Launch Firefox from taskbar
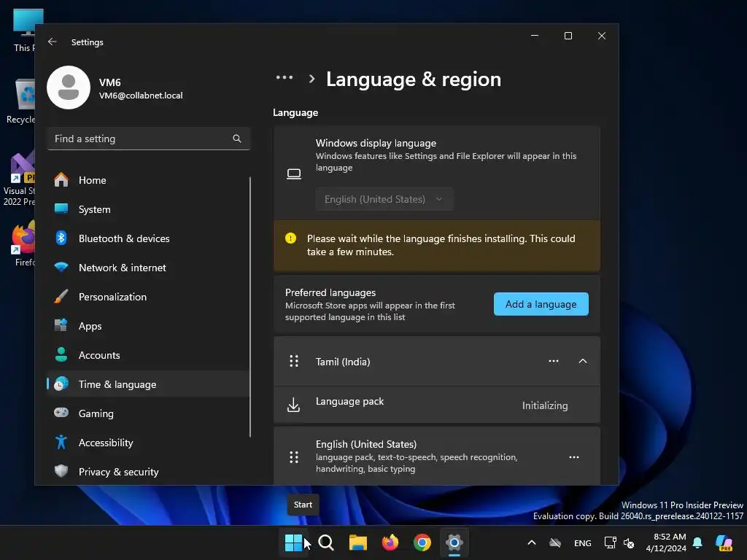 point(390,542)
